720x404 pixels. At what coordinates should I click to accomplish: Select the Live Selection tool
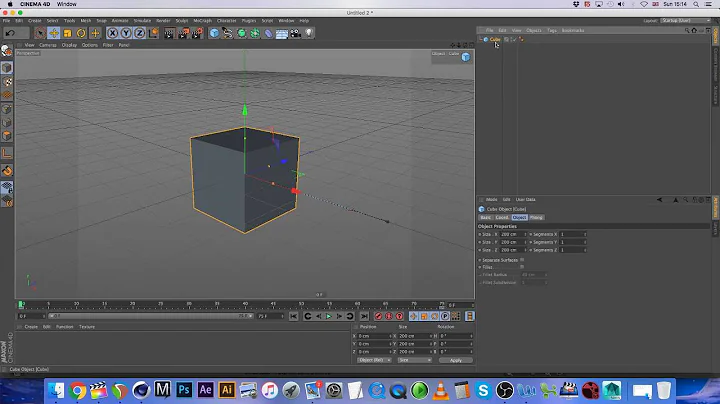point(40,33)
